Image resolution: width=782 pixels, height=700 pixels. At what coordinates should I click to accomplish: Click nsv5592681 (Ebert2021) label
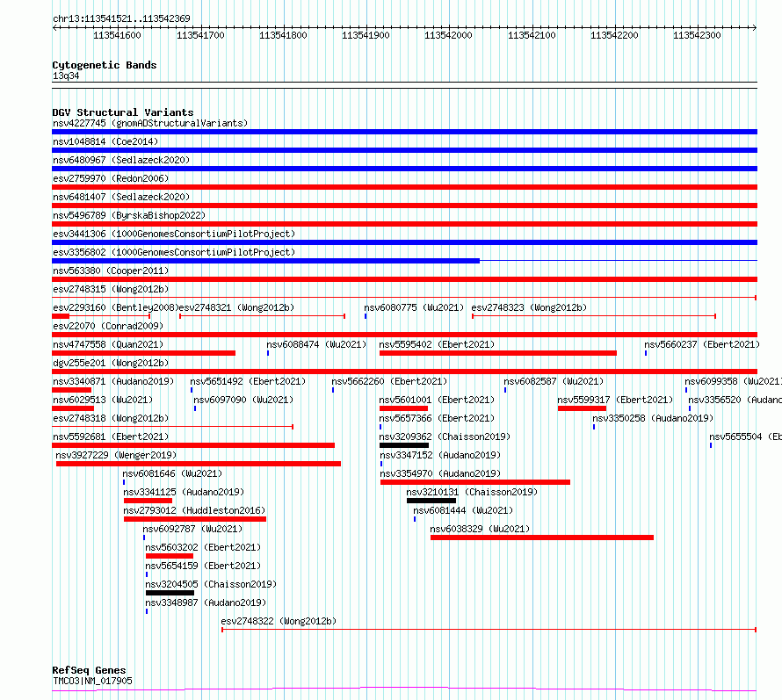pos(111,437)
